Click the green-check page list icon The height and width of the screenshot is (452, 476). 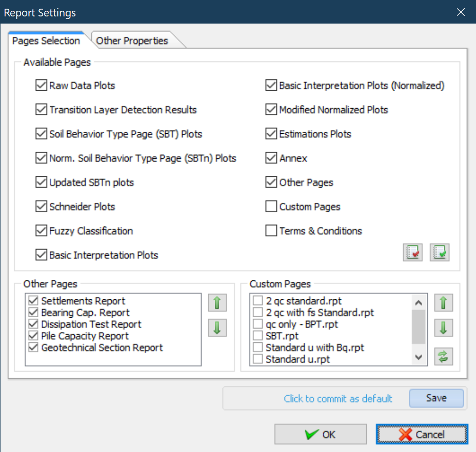point(440,253)
